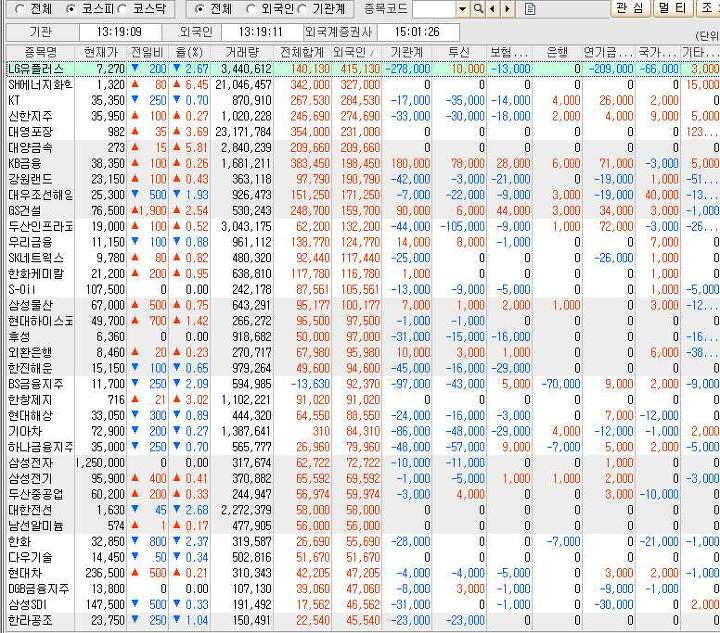Sort by the 은행 column header
Screen dimensions: 720x633
[557, 52]
